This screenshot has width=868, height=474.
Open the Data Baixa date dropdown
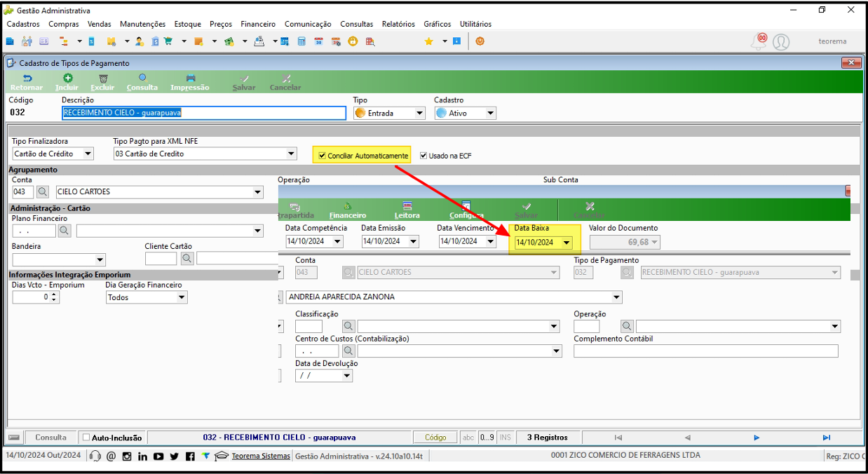pos(567,243)
